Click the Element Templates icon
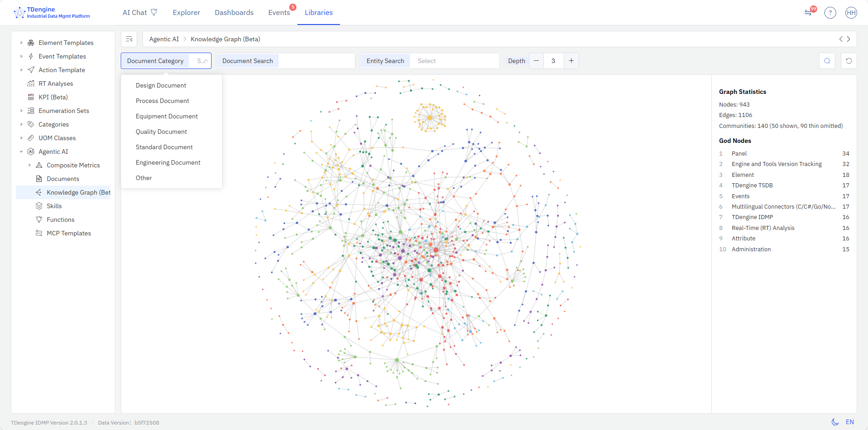The width and height of the screenshot is (868, 430). (31, 43)
